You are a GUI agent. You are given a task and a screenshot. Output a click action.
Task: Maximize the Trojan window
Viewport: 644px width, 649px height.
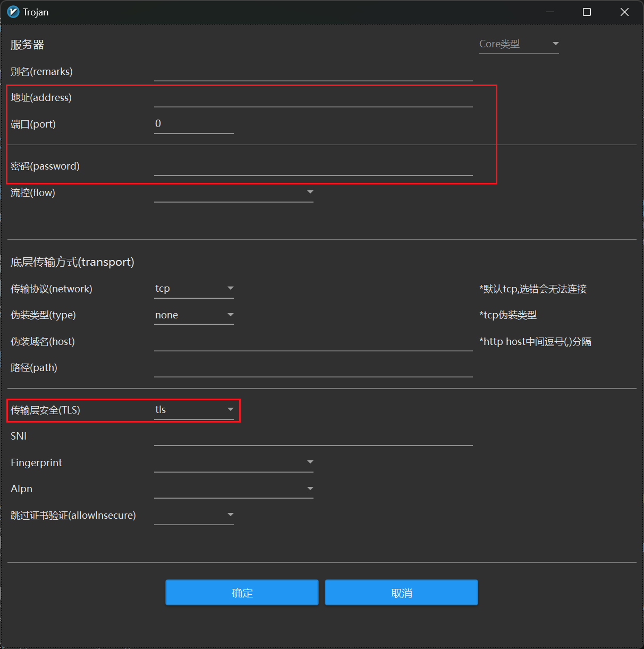click(x=587, y=12)
